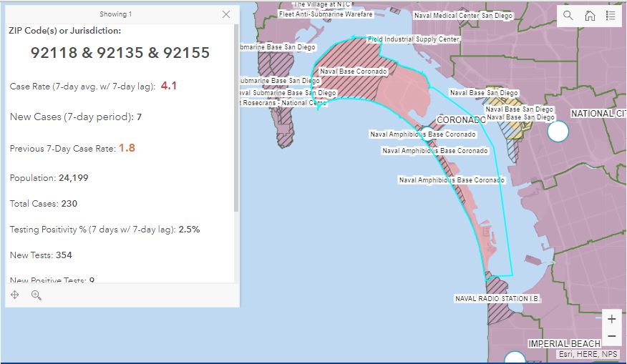
Task: Click the pan-to-feature icon in popup
Action: pyautogui.click(x=15, y=295)
